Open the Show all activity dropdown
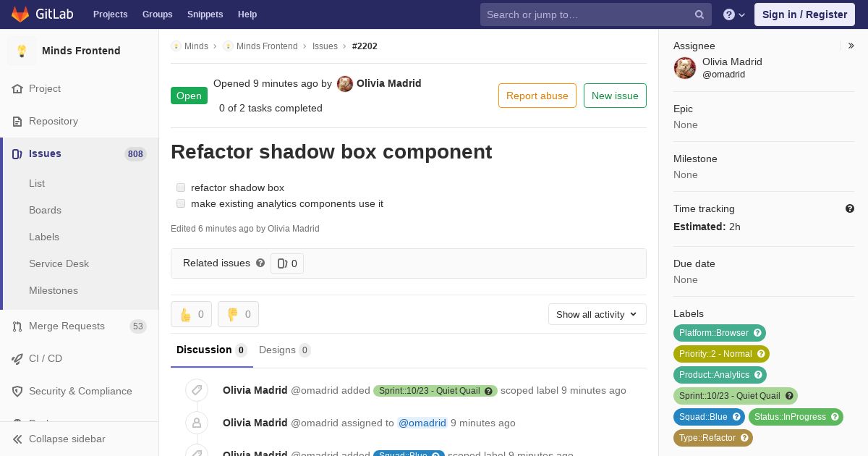The image size is (868, 456). pyautogui.click(x=597, y=314)
